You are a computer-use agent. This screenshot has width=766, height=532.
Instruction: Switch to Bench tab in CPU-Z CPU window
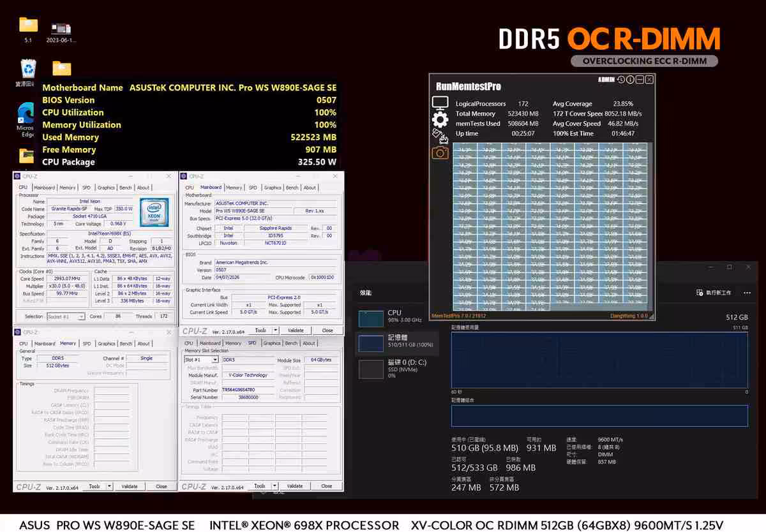pos(126,188)
